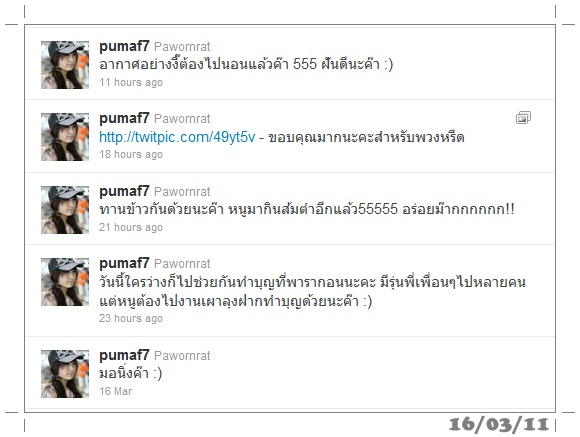Screen dimensions: 580x437
Task: Click avatar of the 16 Mar tweet
Action: tap(65, 374)
